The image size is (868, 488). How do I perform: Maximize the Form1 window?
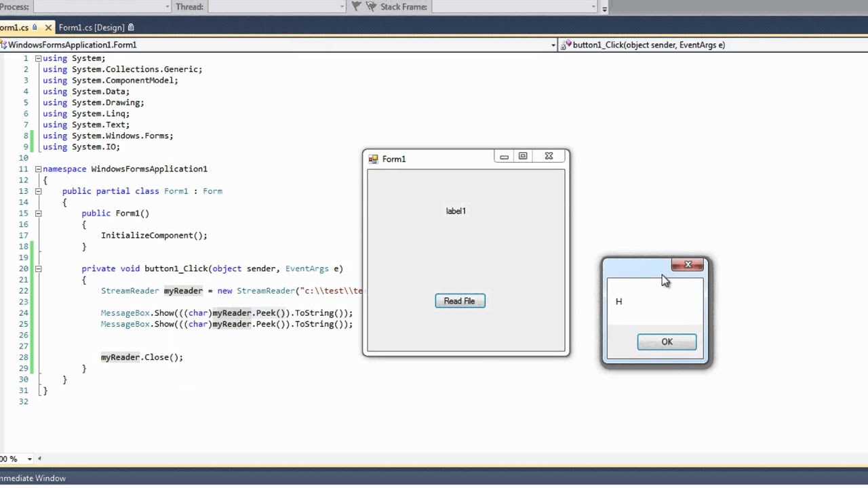523,157
